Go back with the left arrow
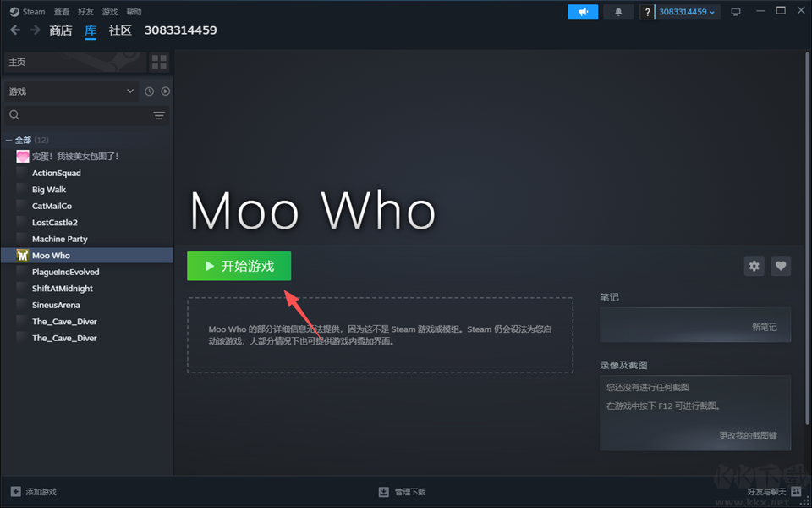The width and height of the screenshot is (812, 508). tap(15, 30)
